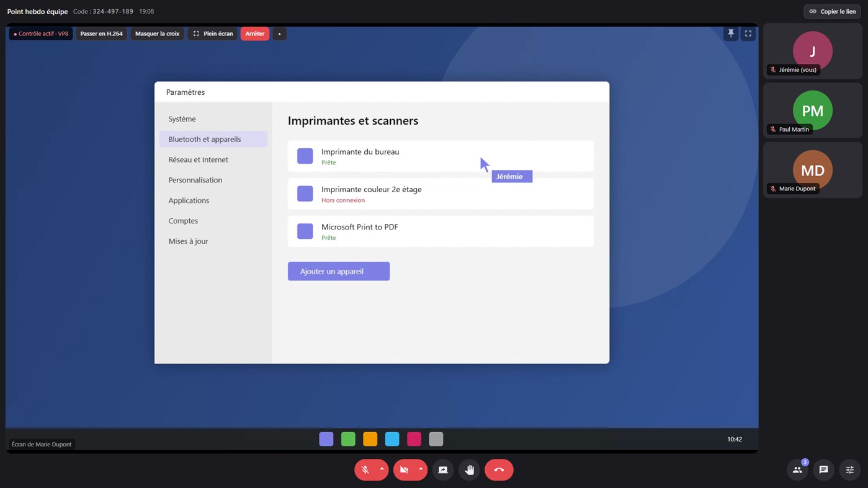Click Ajouter un appareil button
The image size is (868, 488).
coord(339,271)
